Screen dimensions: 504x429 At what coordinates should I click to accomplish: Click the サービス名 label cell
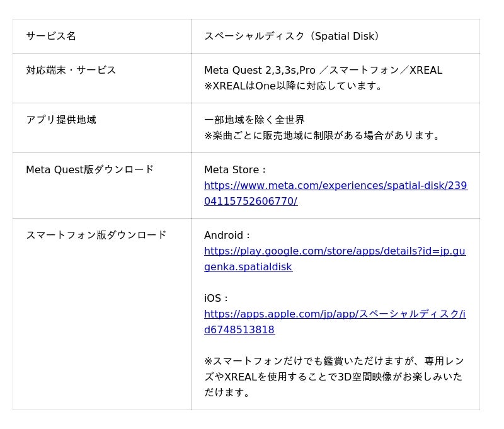pyautogui.click(x=51, y=36)
